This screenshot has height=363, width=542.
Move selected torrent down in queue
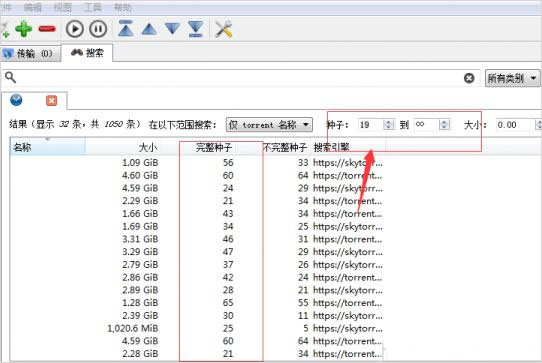(x=172, y=29)
